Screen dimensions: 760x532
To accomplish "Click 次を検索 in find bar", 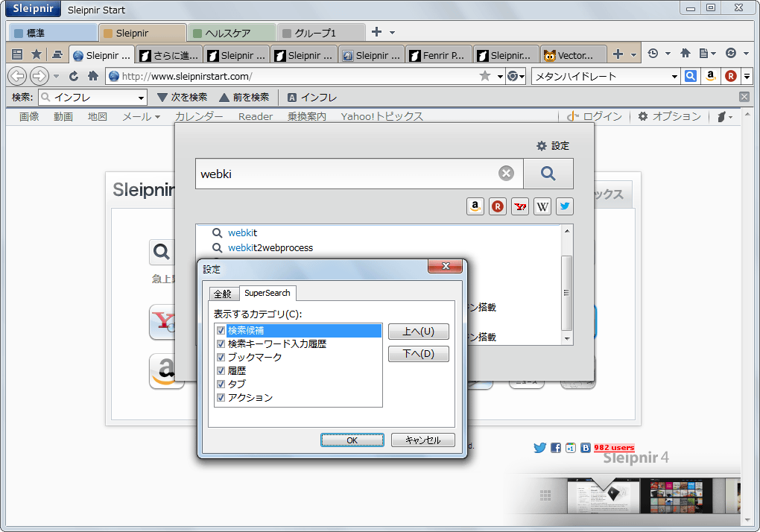I will [x=183, y=98].
